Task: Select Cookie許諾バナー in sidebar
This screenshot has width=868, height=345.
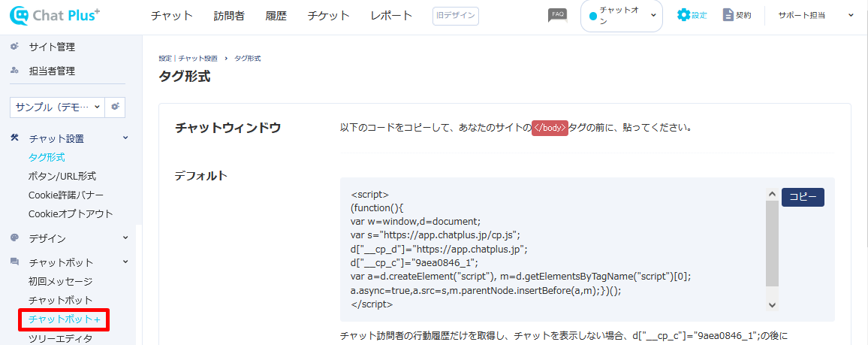Action: 65,195
